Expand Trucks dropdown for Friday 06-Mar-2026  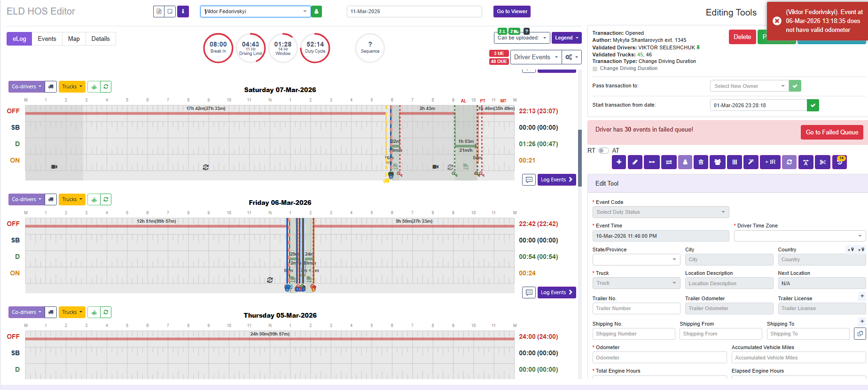[72, 199]
